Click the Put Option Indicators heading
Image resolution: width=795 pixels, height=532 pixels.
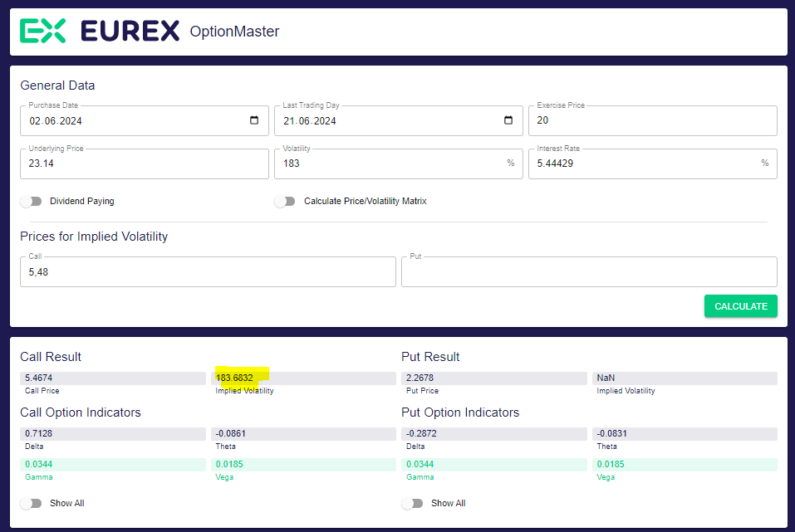460,412
